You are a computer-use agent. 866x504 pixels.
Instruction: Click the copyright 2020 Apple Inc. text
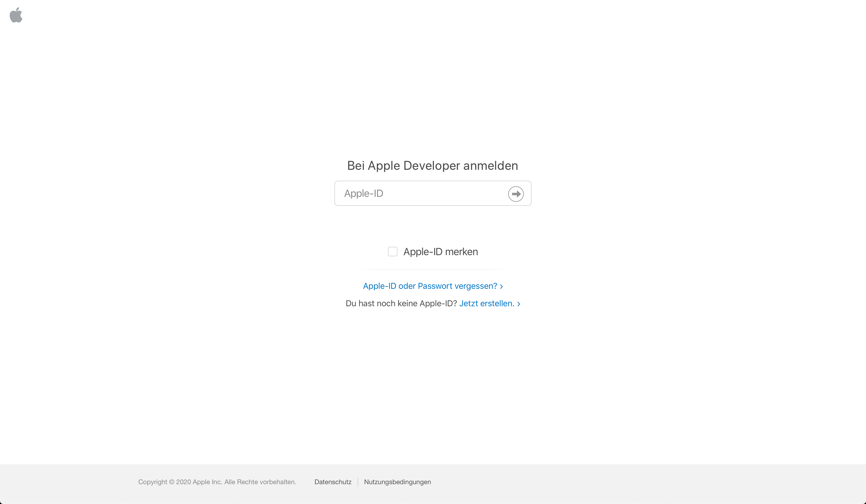tap(217, 482)
